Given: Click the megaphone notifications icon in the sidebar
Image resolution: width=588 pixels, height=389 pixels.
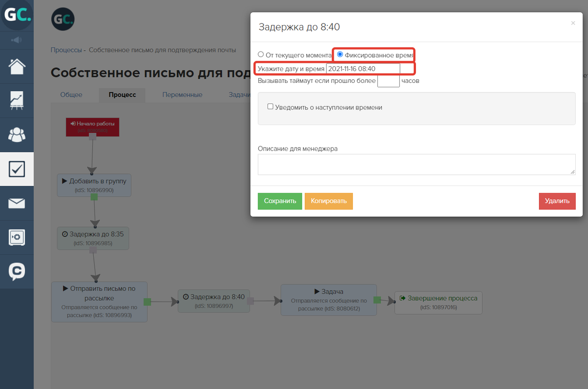Looking at the screenshot, I should tap(17, 40).
